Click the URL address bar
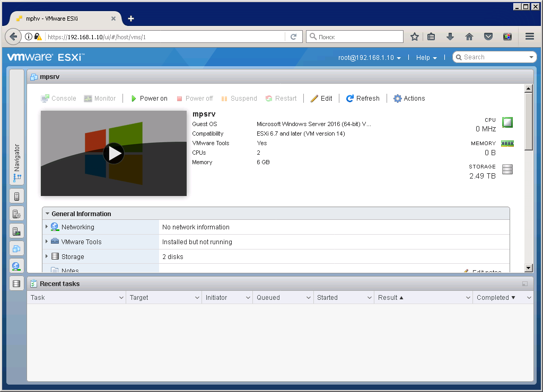The width and height of the screenshot is (543, 392). coord(165,37)
